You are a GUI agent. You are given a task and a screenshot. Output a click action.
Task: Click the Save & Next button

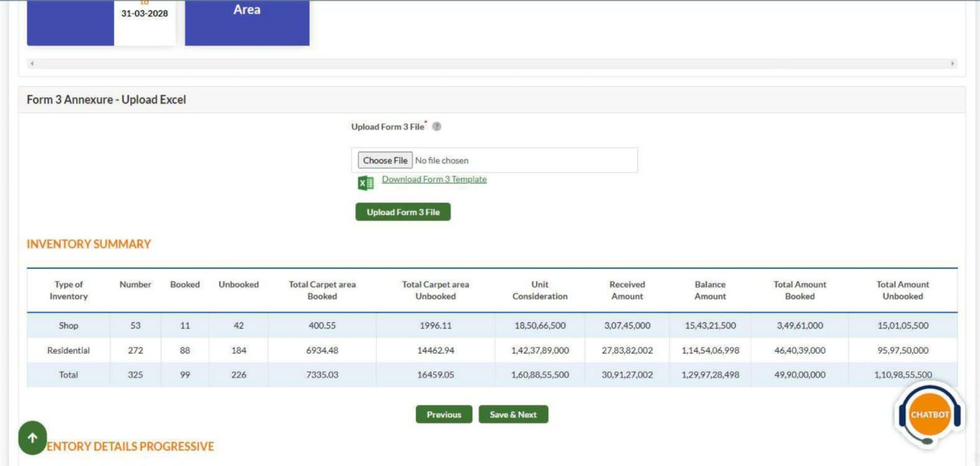click(513, 414)
